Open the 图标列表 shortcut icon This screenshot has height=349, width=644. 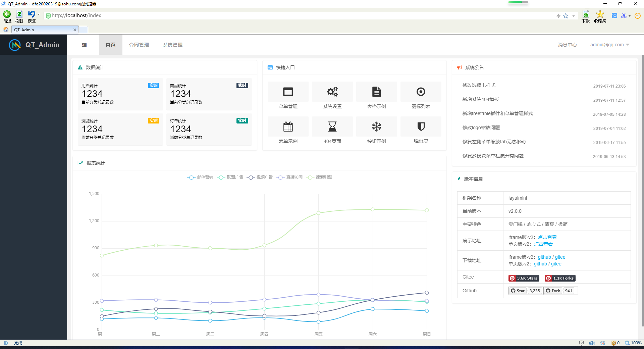pos(421,92)
